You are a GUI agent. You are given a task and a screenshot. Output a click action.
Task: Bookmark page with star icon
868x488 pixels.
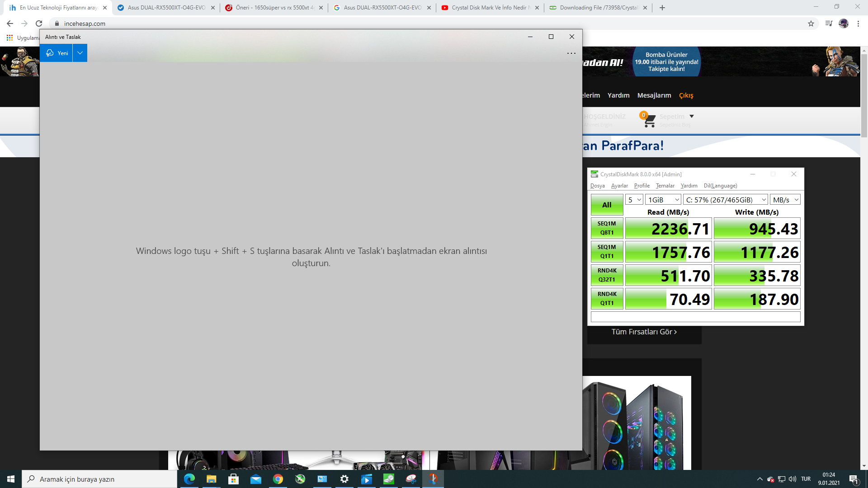[811, 23]
